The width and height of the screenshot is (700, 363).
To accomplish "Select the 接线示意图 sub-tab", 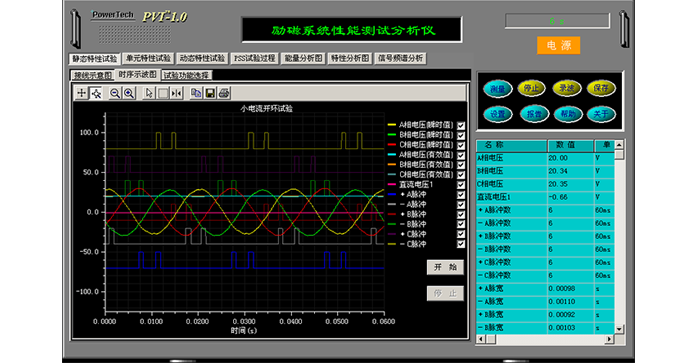I will tap(93, 75).
